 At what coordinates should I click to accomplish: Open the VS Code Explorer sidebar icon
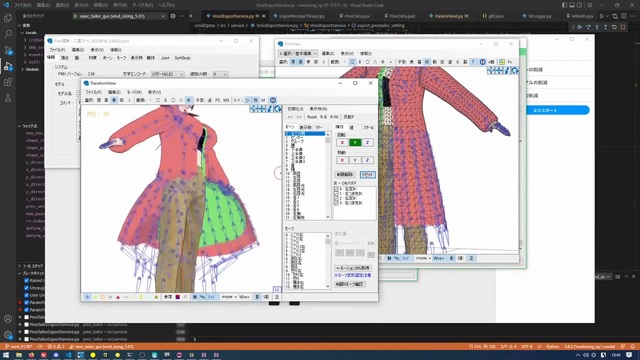point(8,18)
